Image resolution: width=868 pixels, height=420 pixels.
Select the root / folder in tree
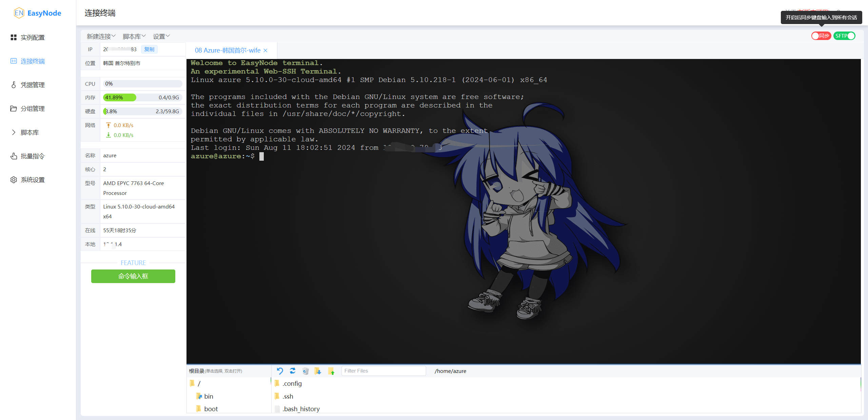click(x=199, y=383)
